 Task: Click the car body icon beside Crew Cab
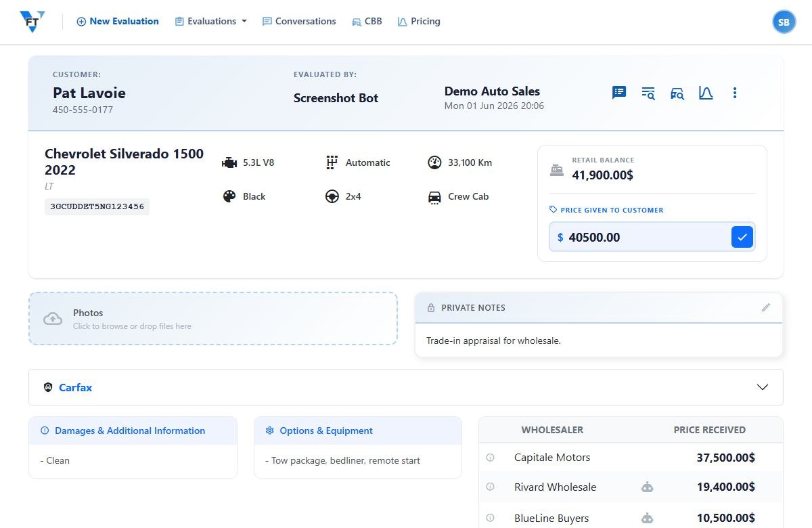coord(434,197)
